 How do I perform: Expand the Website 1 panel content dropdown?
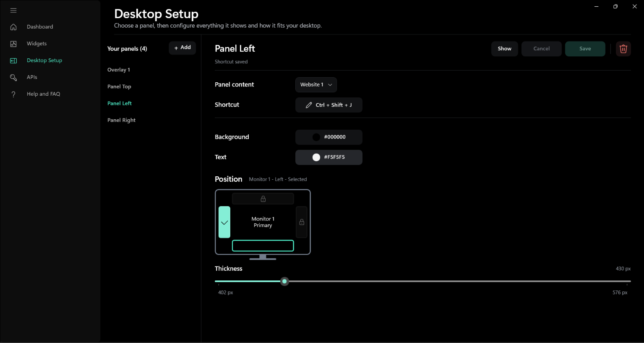pyautogui.click(x=316, y=85)
